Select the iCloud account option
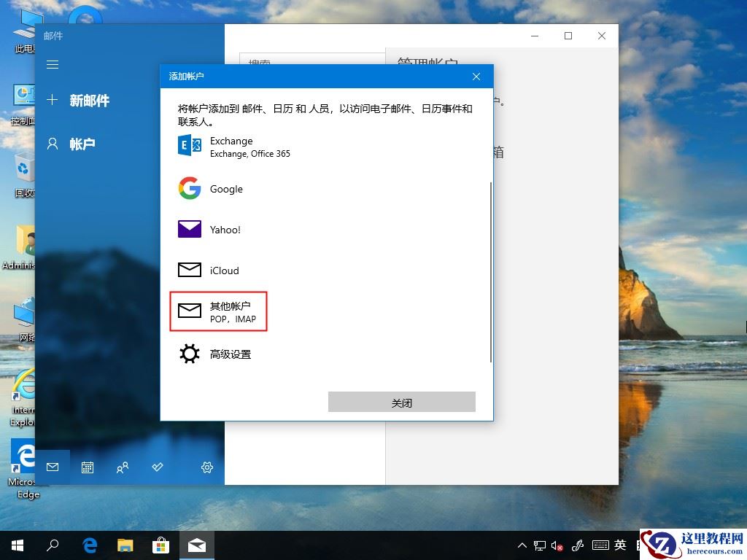Screen dimensions: 747x560 [224, 271]
